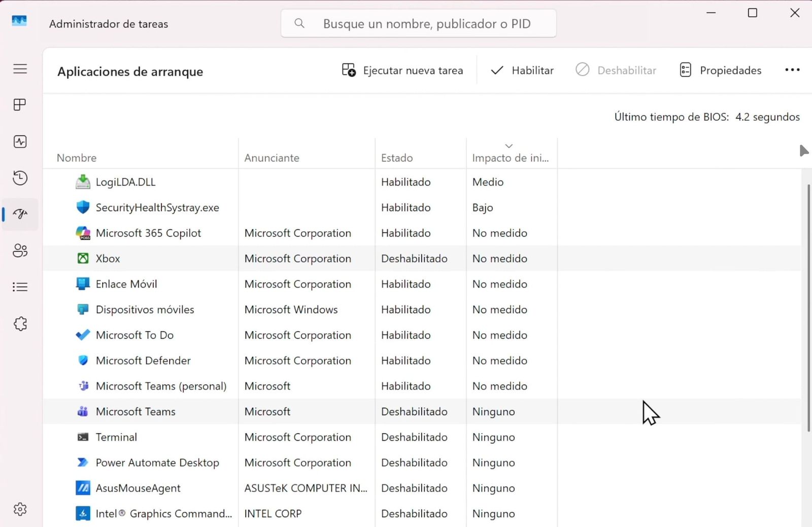Open Task Manager settings gear
The image size is (812, 527).
[x=20, y=509]
